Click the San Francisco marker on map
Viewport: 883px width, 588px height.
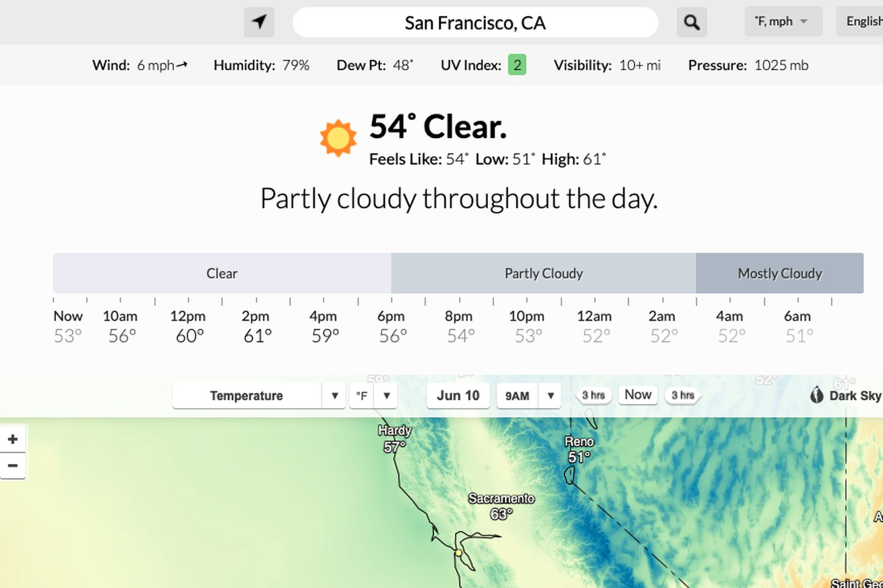point(458,553)
